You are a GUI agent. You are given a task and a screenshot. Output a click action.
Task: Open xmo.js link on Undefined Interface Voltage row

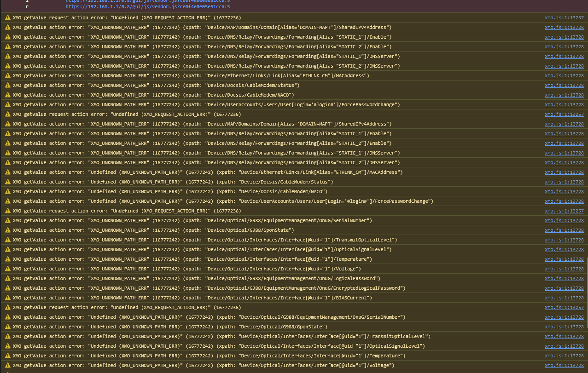(x=564, y=365)
